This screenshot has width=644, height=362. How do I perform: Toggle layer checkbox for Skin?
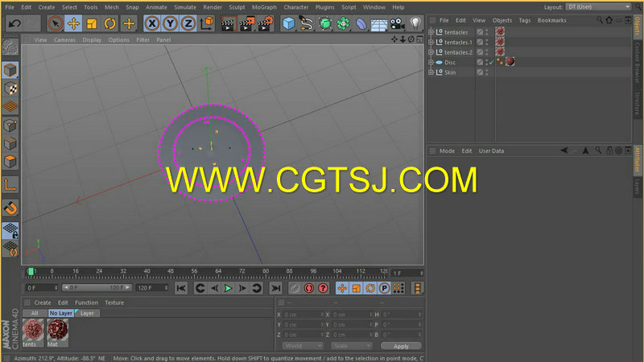[x=480, y=72]
